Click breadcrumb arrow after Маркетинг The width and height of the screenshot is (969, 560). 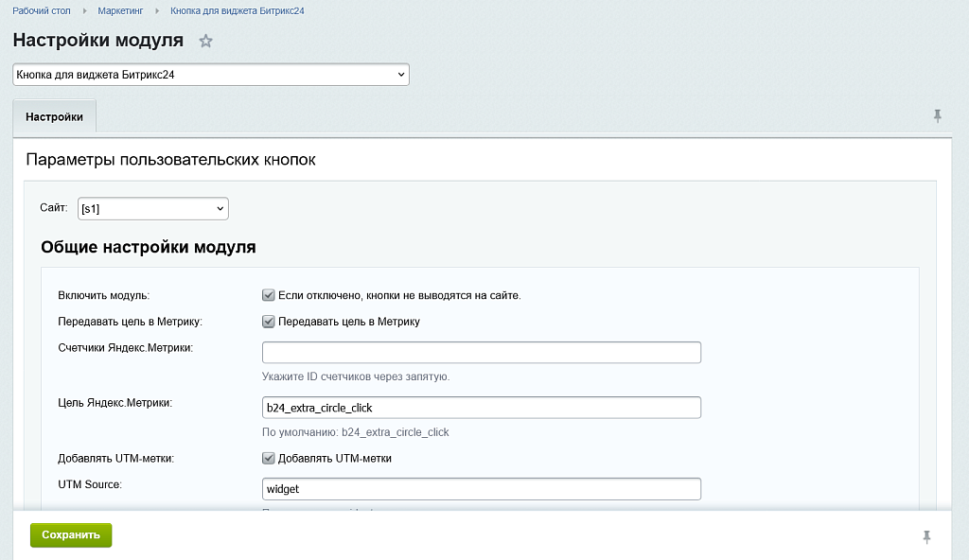[157, 11]
